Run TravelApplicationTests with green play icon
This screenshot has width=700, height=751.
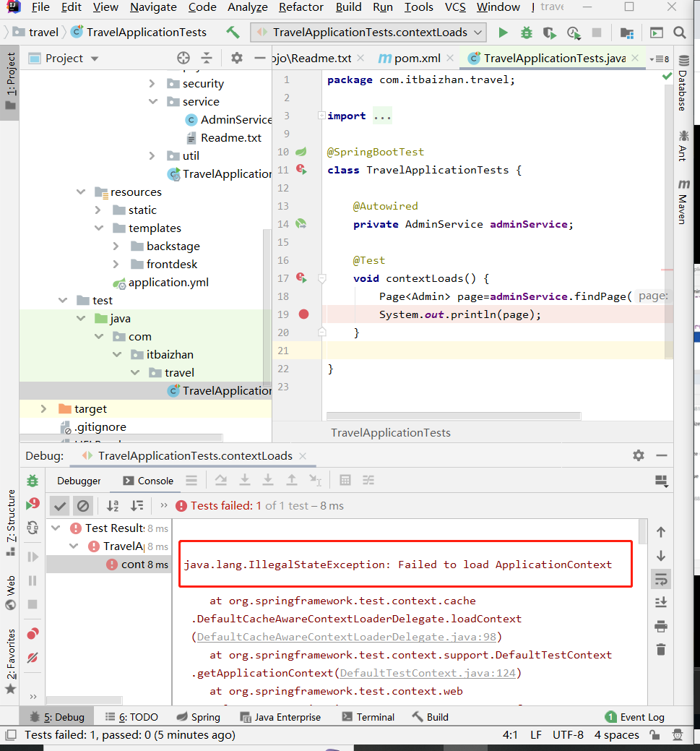[503, 33]
